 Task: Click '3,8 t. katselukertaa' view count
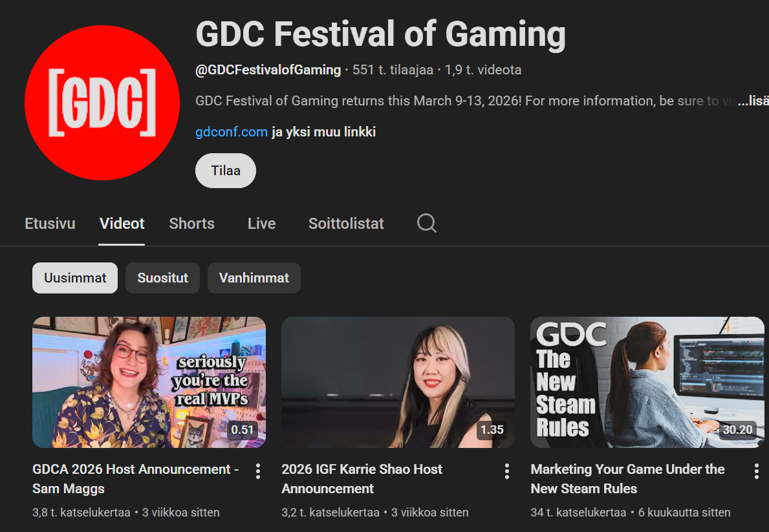(81, 513)
